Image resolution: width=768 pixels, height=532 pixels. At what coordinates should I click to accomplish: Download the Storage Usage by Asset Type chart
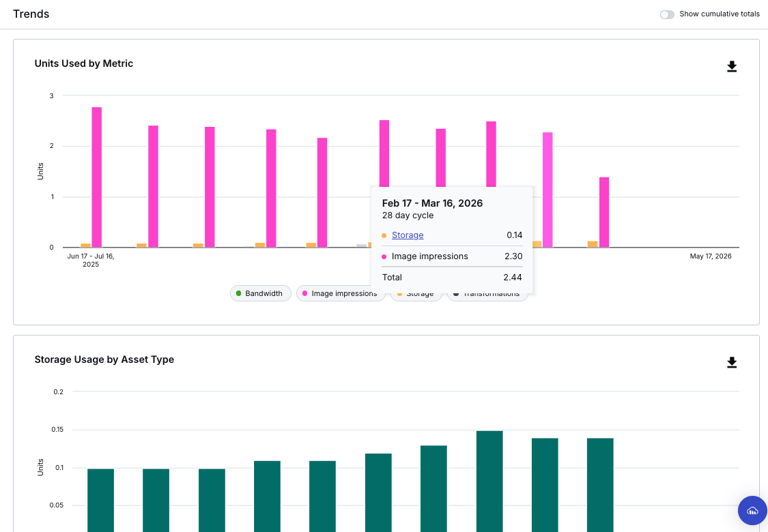tap(732, 363)
